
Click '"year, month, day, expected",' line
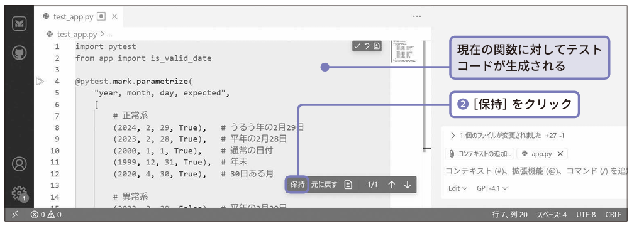coord(162,93)
